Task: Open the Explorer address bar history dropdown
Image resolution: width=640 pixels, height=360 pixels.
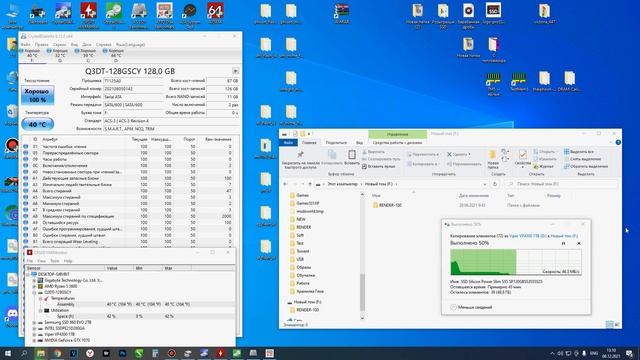Action: (x=484, y=184)
